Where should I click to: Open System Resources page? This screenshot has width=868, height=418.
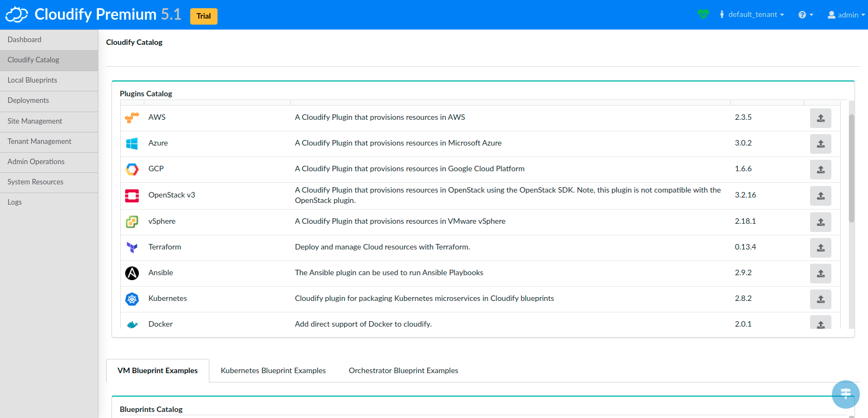click(49, 182)
